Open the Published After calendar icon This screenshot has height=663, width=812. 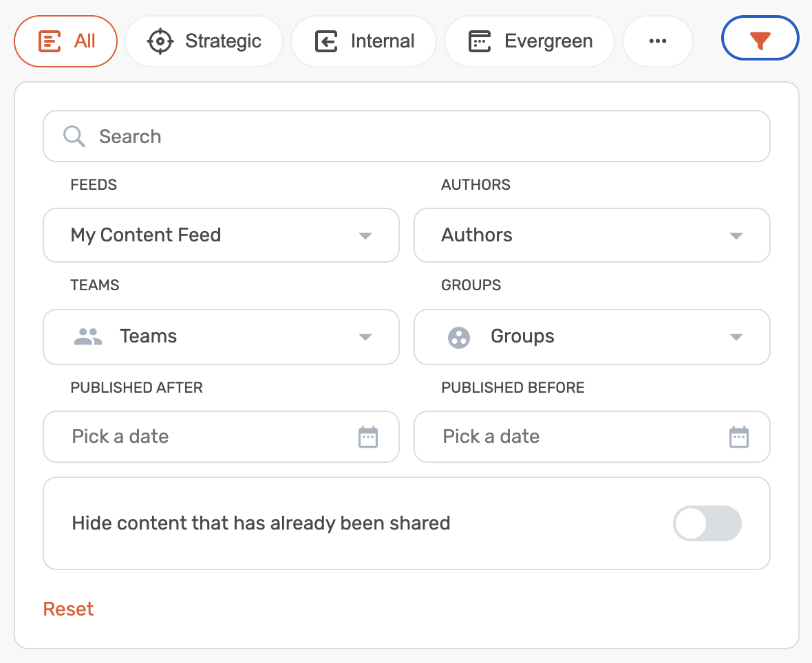coord(368,437)
